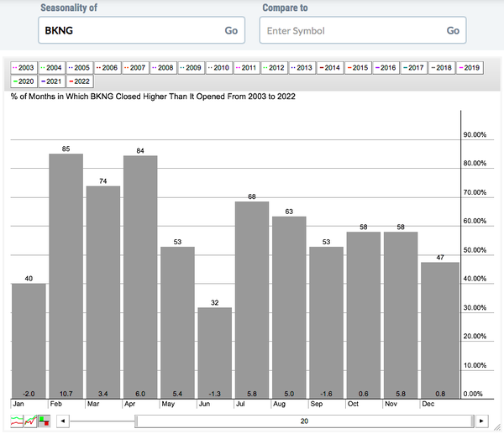Viewport: 504px width, 434px height.
Task: Click the Compare to heading
Action: [x=285, y=8]
